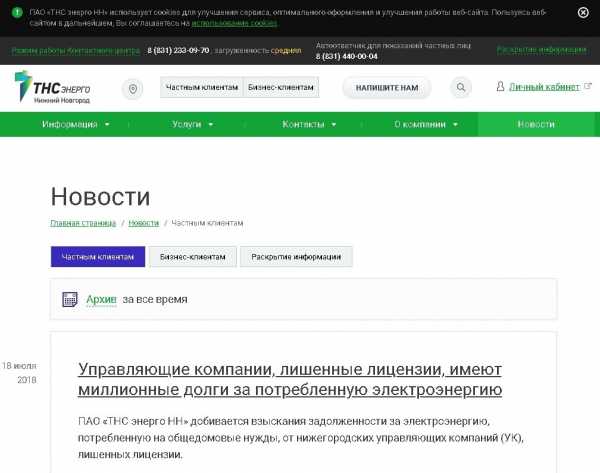Click the green cookie info badge icon
This screenshot has width=600, height=473.
click(17, 13)
